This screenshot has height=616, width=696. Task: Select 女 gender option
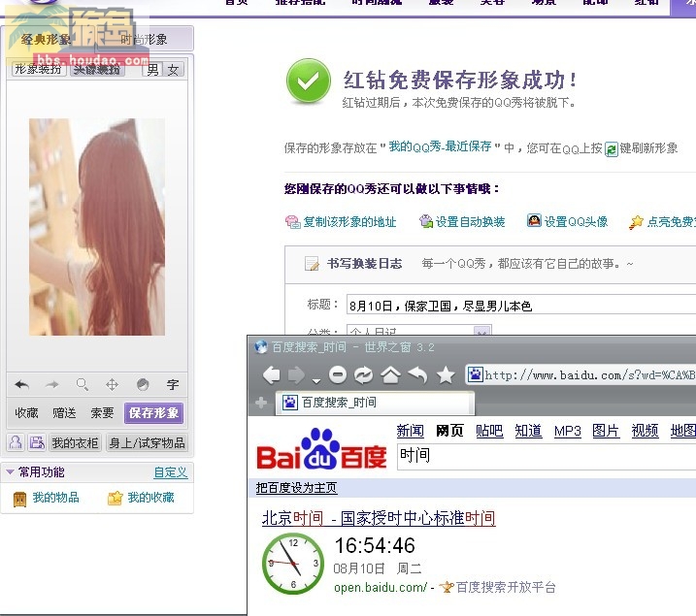pyautogui.click(x=173, y=70)
